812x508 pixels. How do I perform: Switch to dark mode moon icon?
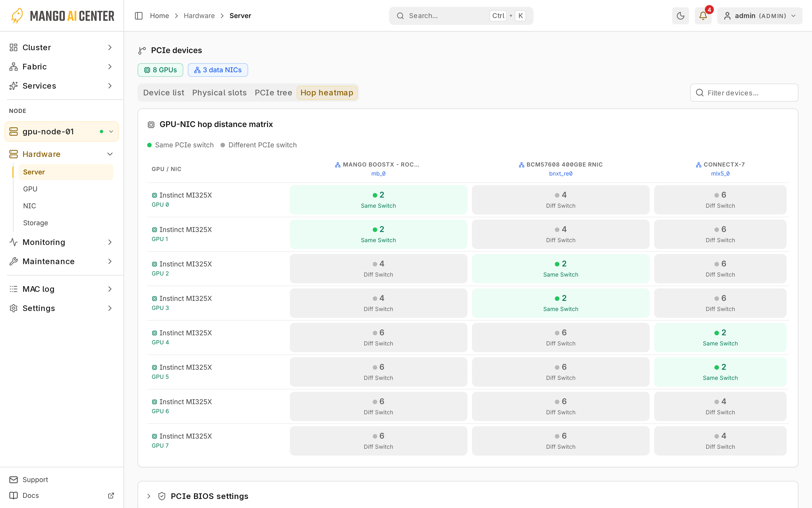coord(680,16)
